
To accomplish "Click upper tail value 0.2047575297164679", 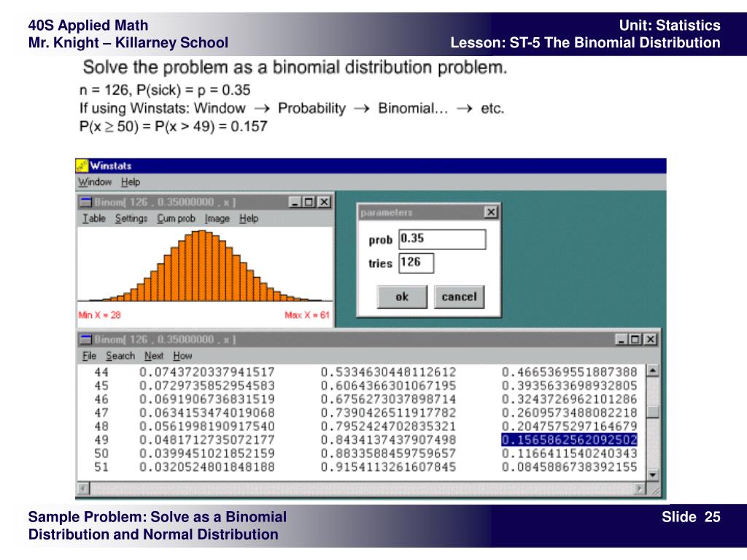I will click(x=569, y=426).
